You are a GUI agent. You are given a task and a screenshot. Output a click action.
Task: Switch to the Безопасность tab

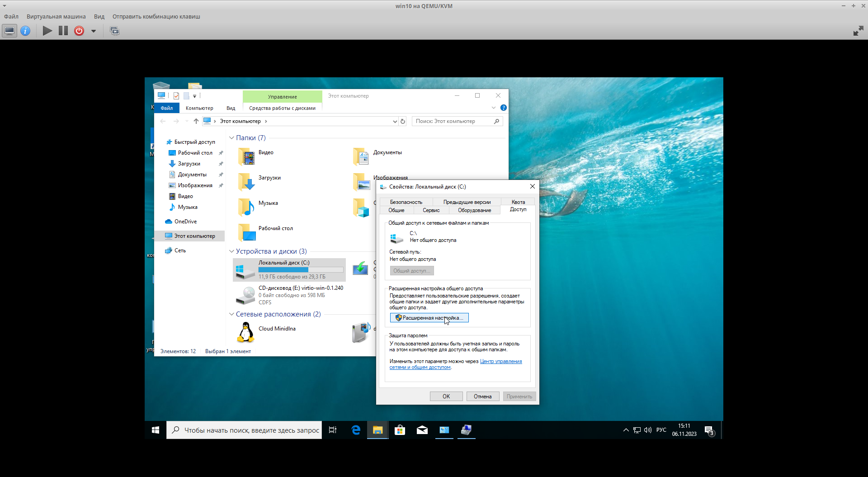pos(406,202)
